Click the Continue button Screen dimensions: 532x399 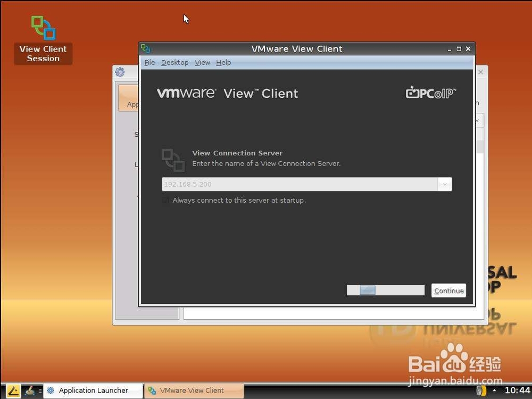(448, 291)
